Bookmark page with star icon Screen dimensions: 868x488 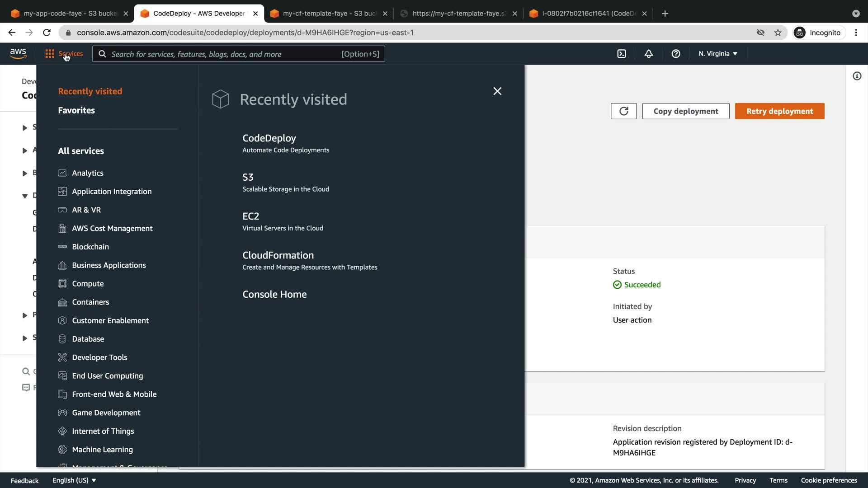[x=778, y=33]
